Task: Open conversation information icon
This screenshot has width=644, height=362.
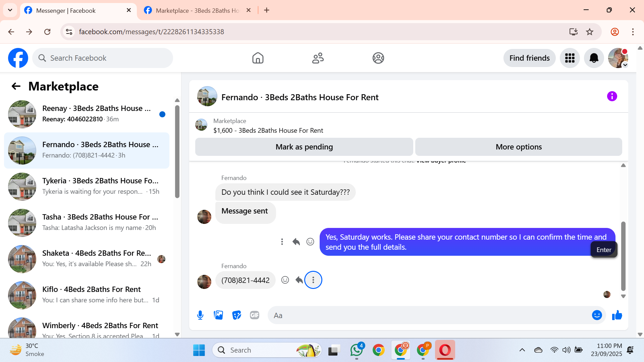Action: 612,97
